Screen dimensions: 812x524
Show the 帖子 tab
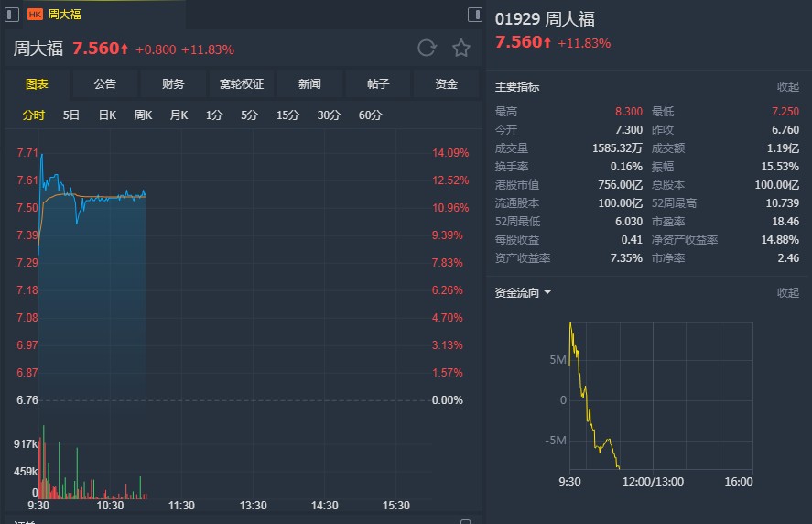coord(378,84)
